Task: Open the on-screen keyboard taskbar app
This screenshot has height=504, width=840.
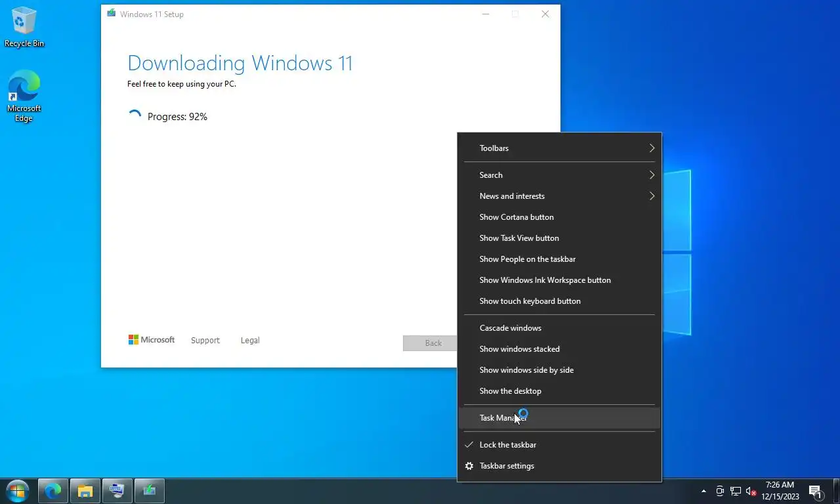Action: (x=117, y=490)
